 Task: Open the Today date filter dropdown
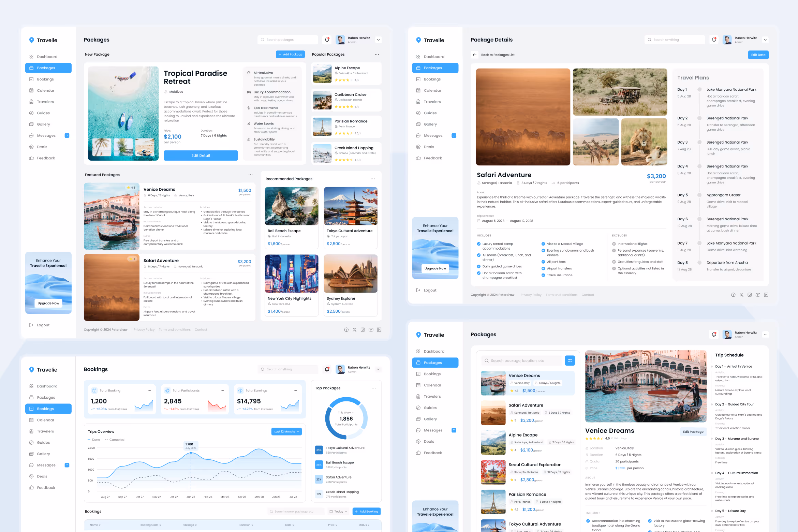click(x=338, y=512)
